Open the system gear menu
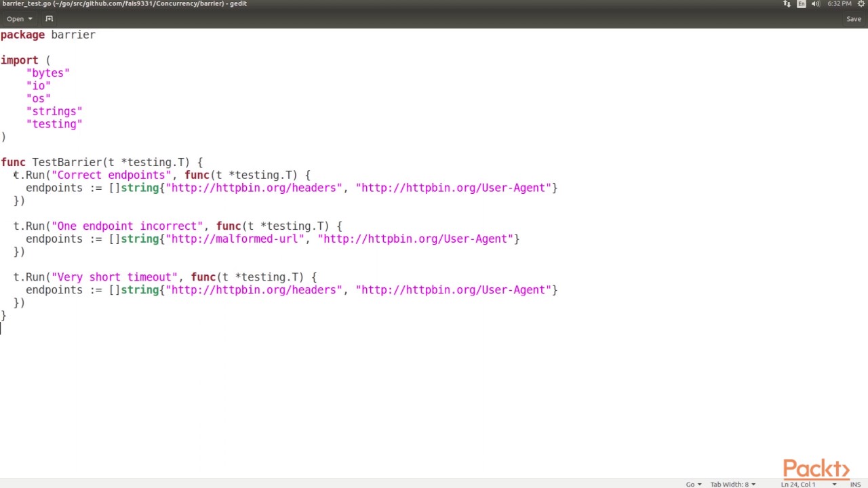This screenshot has height=488, width=868. (x=861, y=4)
